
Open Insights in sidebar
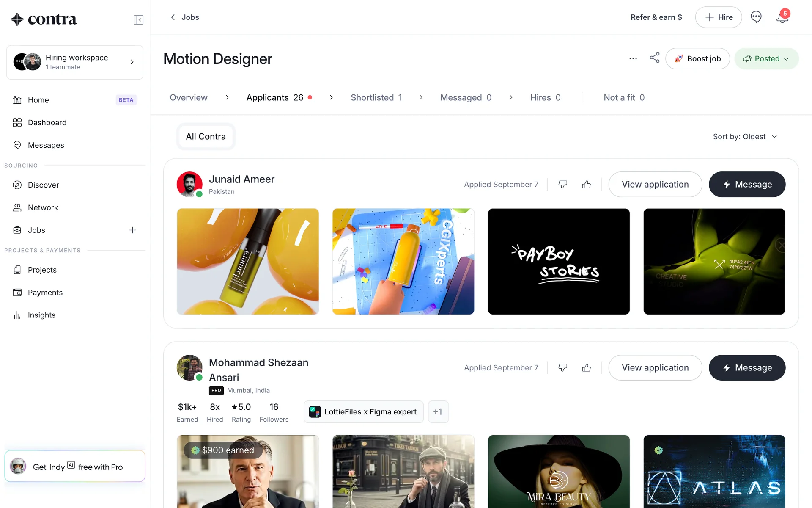pos(41,315)
